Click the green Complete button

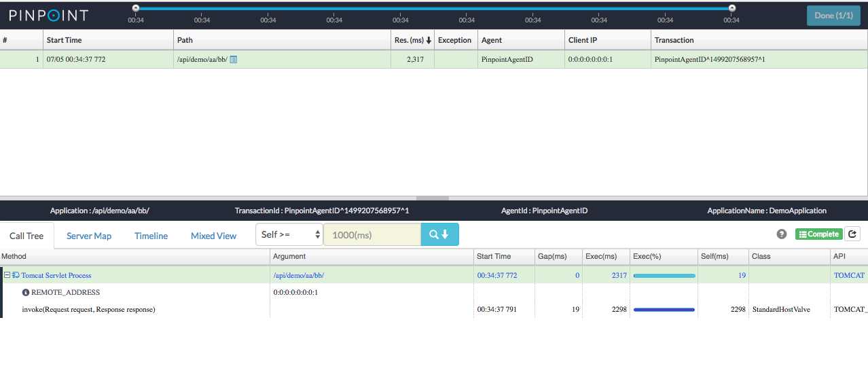coord(818,234)
